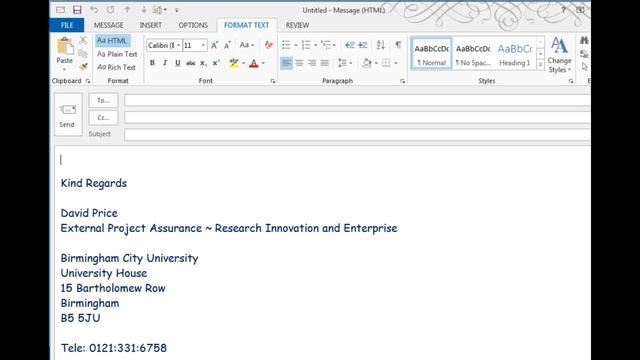Open the Clipboard group dialog launcher
The width and height of the screenshot is (640, 360).
[x=88, y=81]
